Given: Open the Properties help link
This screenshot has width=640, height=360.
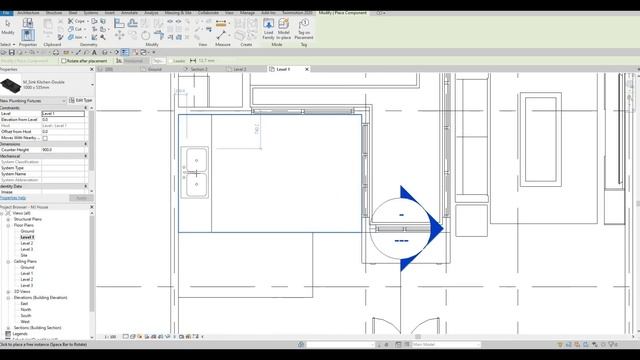Looking at the screenshot, I should [x=13, y=198].
